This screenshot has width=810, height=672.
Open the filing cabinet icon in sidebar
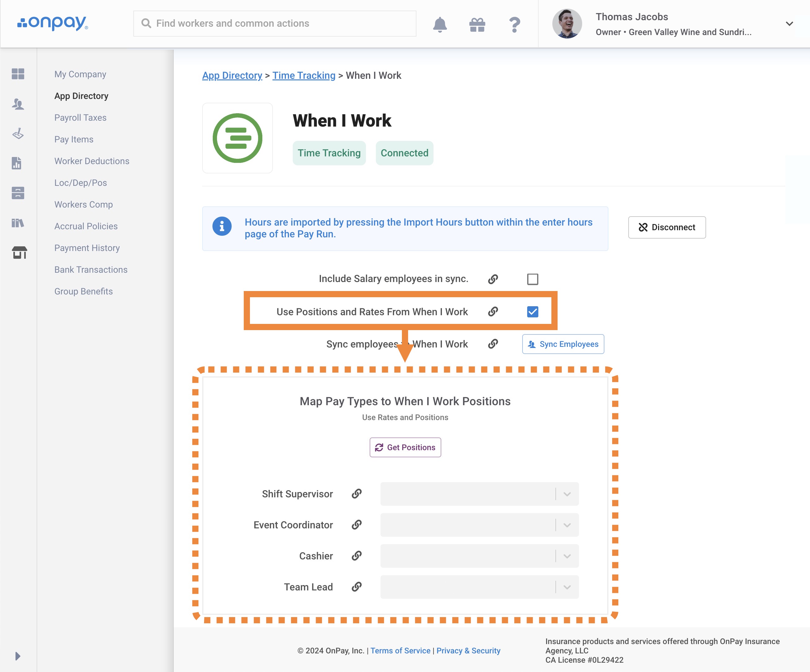18,193
